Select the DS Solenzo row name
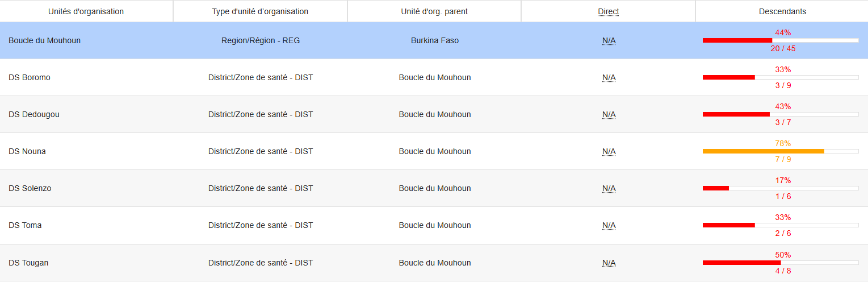 (30, 188)
